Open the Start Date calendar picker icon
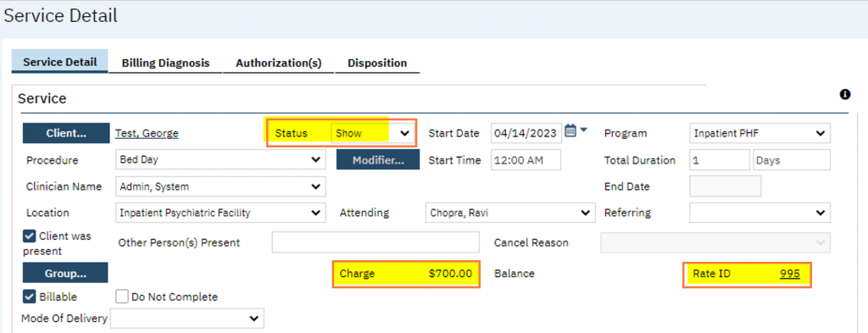Image resolution: width=868 pixels, height=333 pixels. tap(570, 131)
